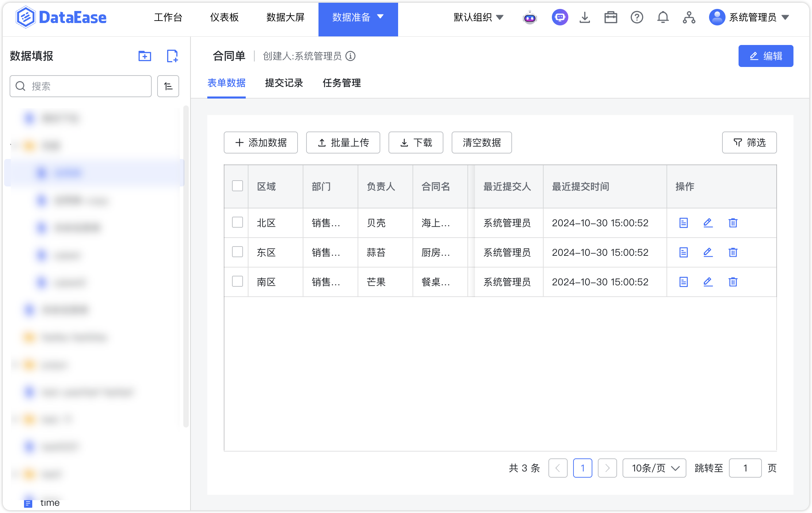Click the 跳转至 page number input

coord(745,468)
